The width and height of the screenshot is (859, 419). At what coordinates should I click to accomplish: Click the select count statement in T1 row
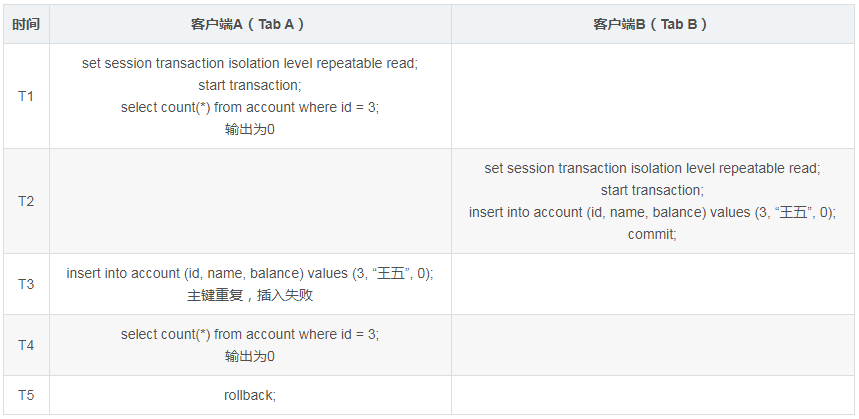tap(250, 107)
